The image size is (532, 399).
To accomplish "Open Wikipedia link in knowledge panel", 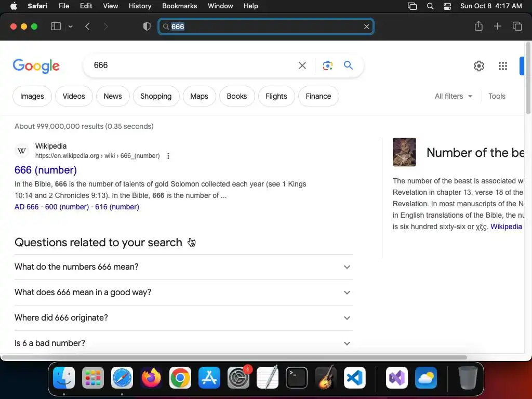I will coord(506,227).
